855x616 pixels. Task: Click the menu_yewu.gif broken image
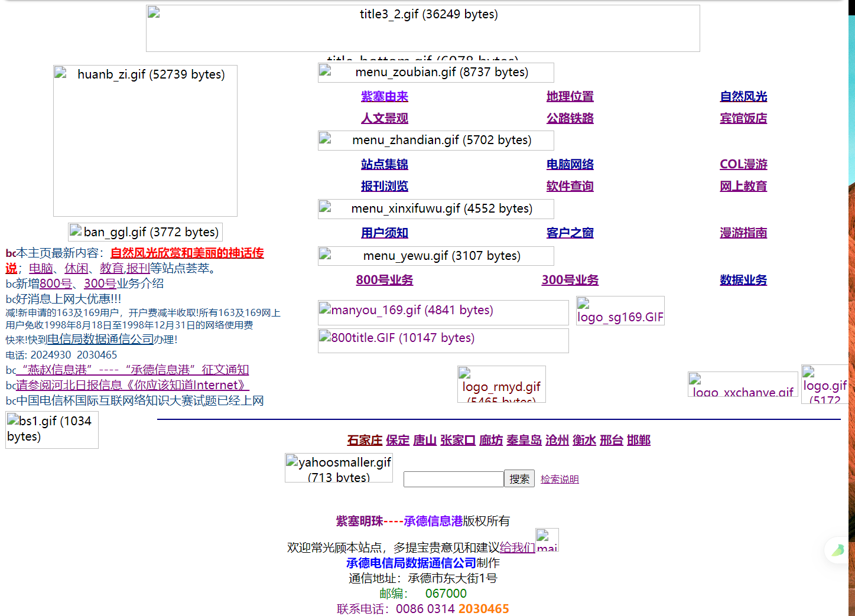(x=436, y=256)
